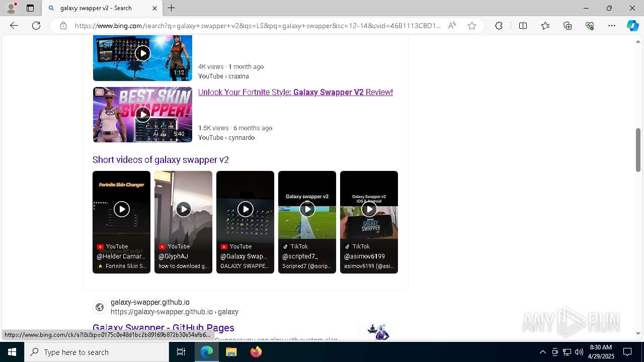Click the scrollbar up arrow
The height and width of the screenshot is (362, 644).
click(638, 41)
